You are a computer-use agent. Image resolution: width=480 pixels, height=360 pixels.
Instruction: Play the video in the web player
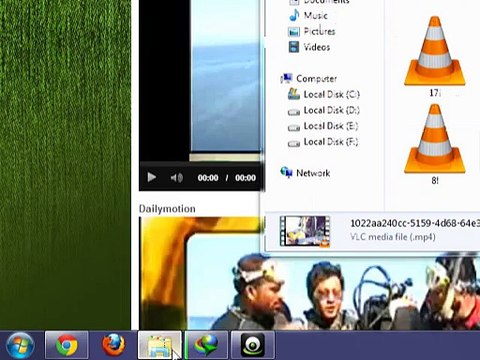pos(152,177)
